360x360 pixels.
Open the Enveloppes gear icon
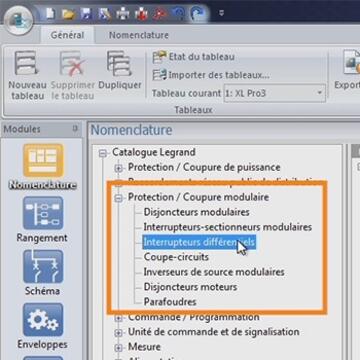pos(43,320)
